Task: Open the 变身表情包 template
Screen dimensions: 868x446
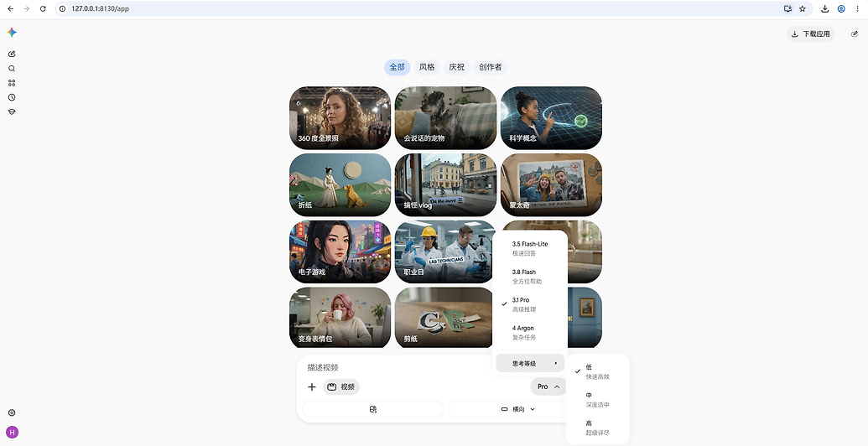Action: pos(340,318)
